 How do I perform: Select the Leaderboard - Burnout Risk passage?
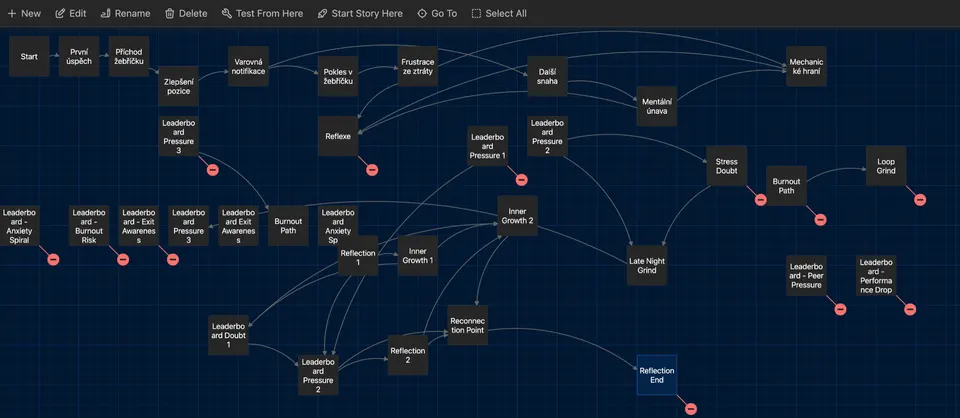89,225
